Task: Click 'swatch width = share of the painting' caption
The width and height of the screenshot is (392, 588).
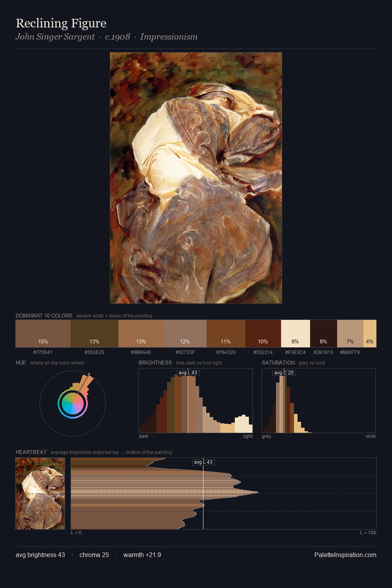Action: tap(114, 316)
